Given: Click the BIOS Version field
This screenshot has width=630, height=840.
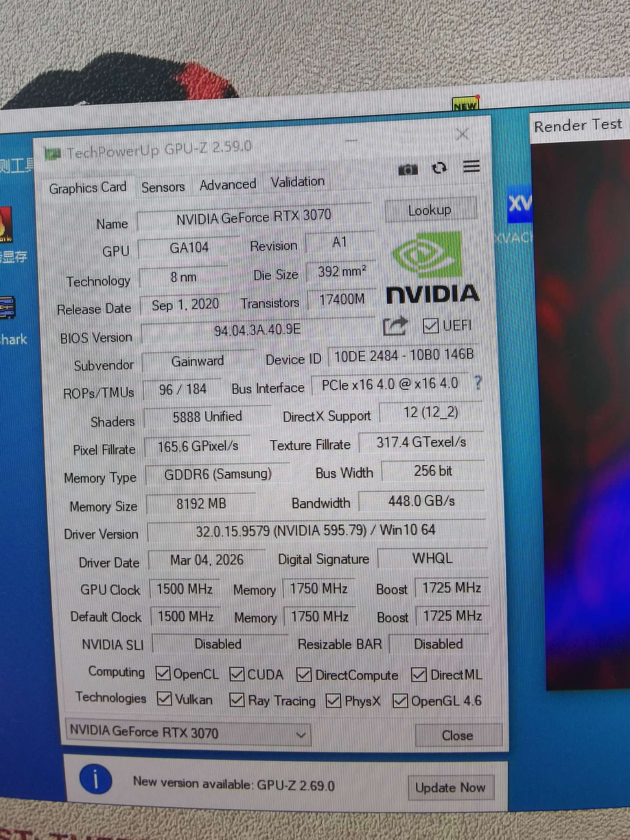Looking at the screenshot, I should (257, 330).
